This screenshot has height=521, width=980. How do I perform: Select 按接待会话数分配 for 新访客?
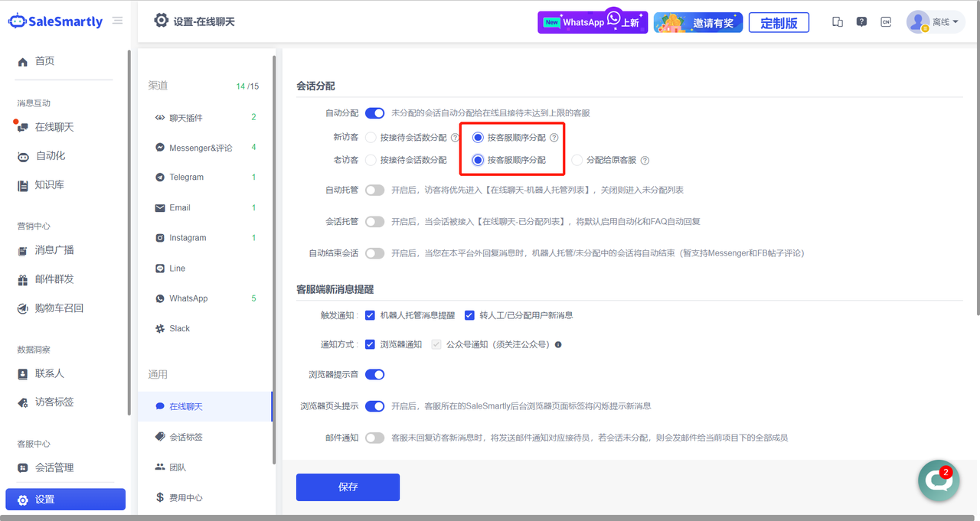click(x=371, y=138)
